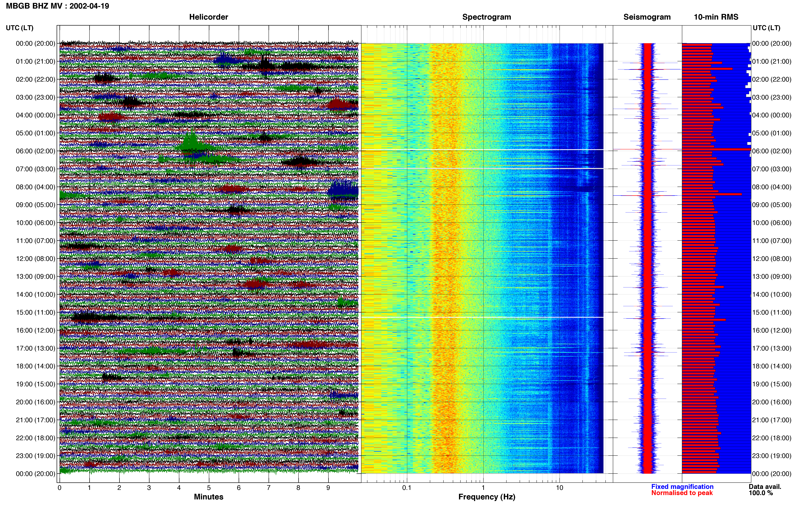Click the '100.0 %' availability value

pos(761,493)
